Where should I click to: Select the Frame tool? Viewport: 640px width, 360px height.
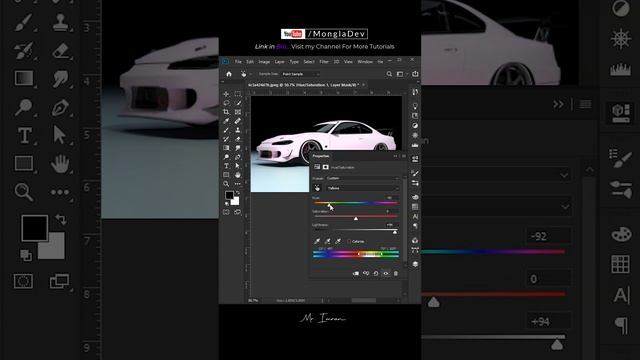click(238, 112)
